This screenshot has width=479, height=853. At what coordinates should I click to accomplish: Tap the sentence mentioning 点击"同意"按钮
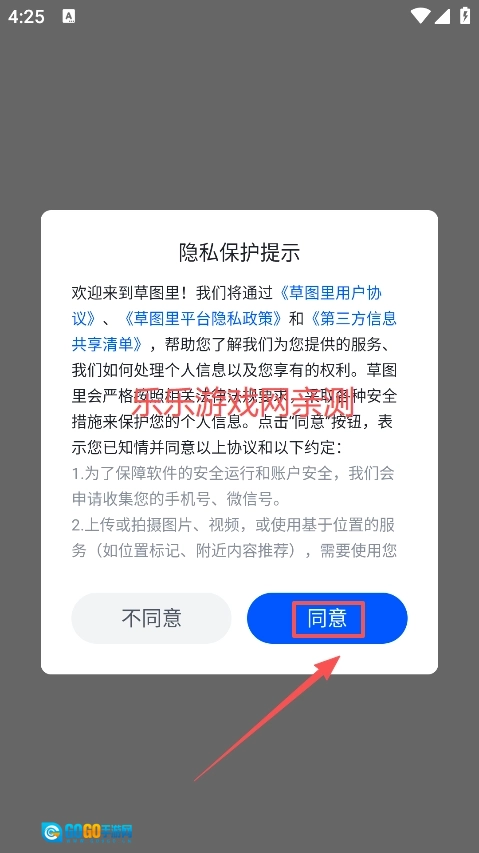pos(234,435)
